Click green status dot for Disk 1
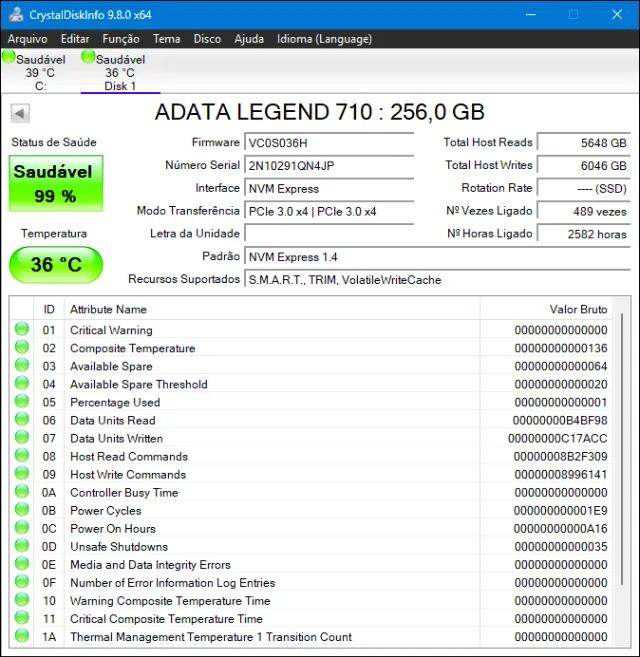 (88, 57)
